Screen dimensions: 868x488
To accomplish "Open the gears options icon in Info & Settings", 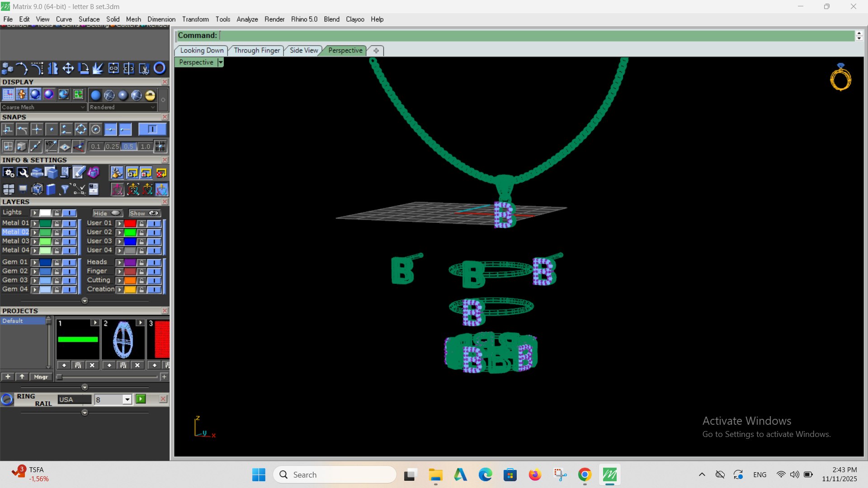I will [x=9, y=173].
